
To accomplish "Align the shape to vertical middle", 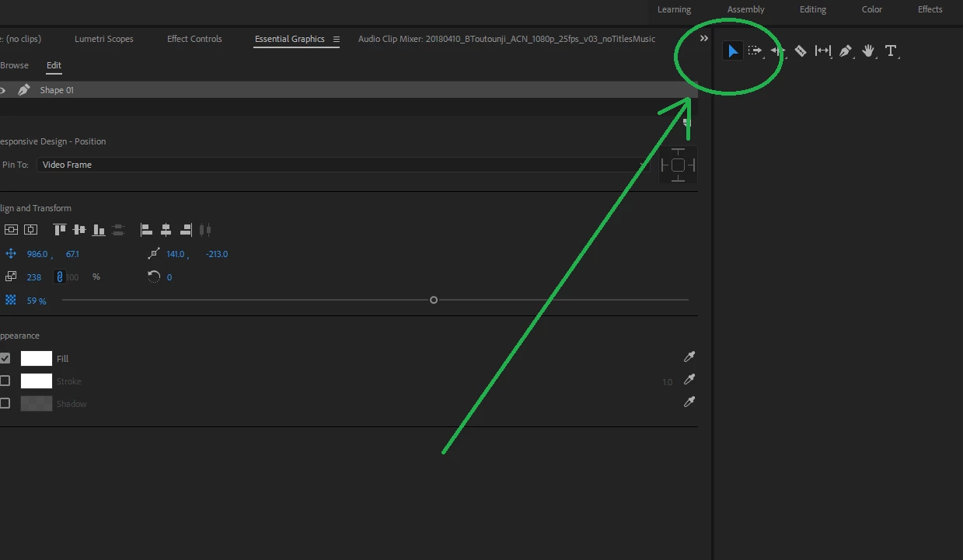I will point(79,230).
